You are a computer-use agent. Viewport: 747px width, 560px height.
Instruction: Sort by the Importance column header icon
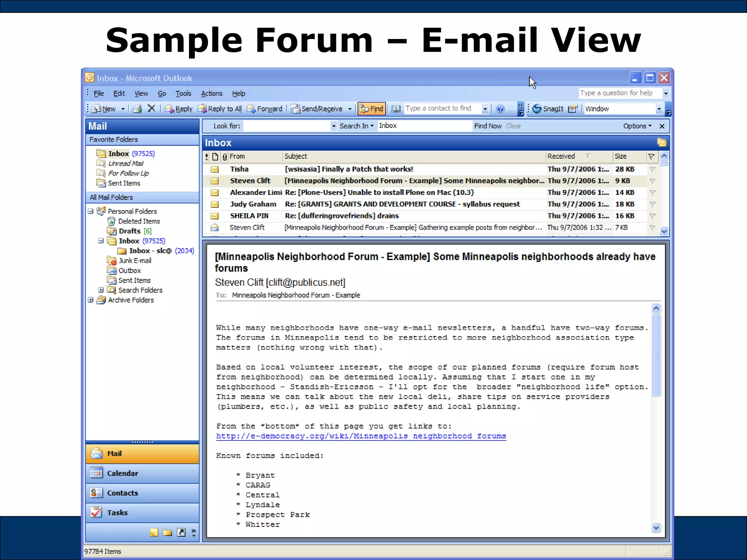(207, 156)
